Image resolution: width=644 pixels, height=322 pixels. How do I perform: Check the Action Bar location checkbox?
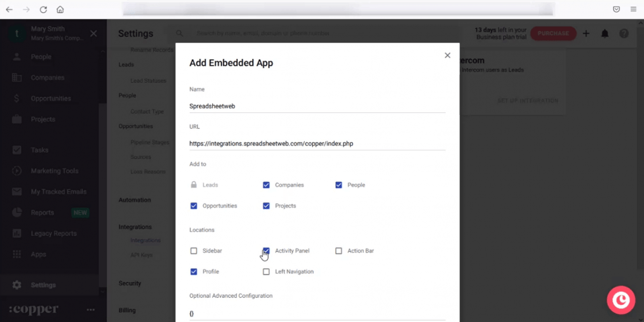pos(338,251)
